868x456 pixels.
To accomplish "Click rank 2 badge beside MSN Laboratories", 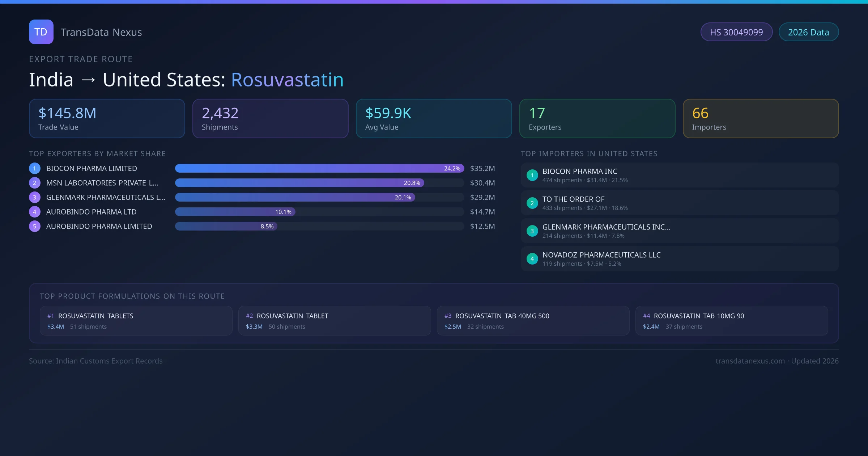I will (x=35, y=183).
